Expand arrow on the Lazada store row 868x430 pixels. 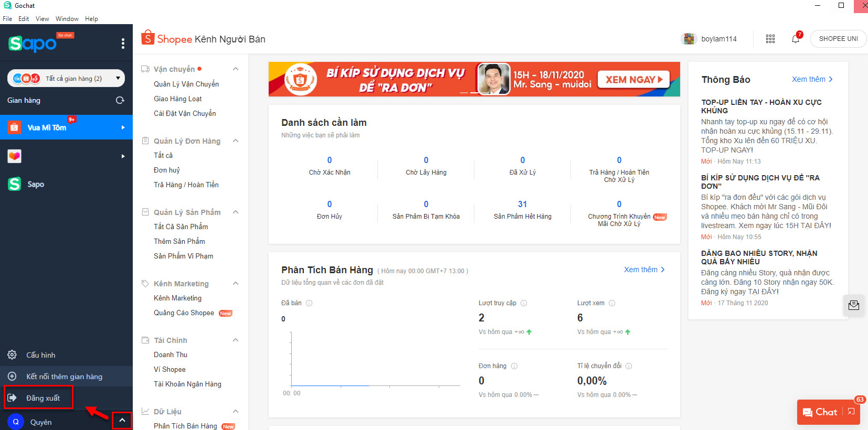click(123, 156)
